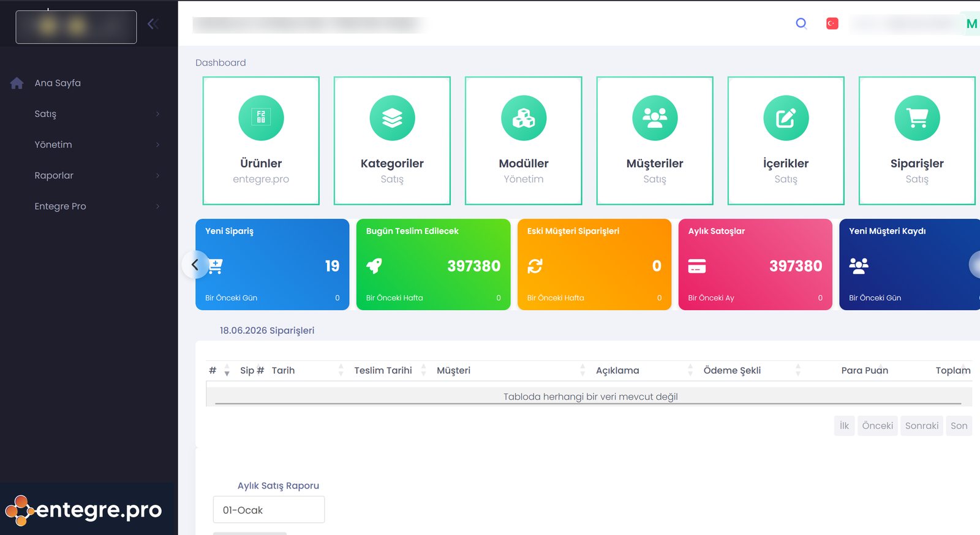The width and height of the screenshot is (980, 535).
Task: Slide stat cards to next
Action: 975,265
